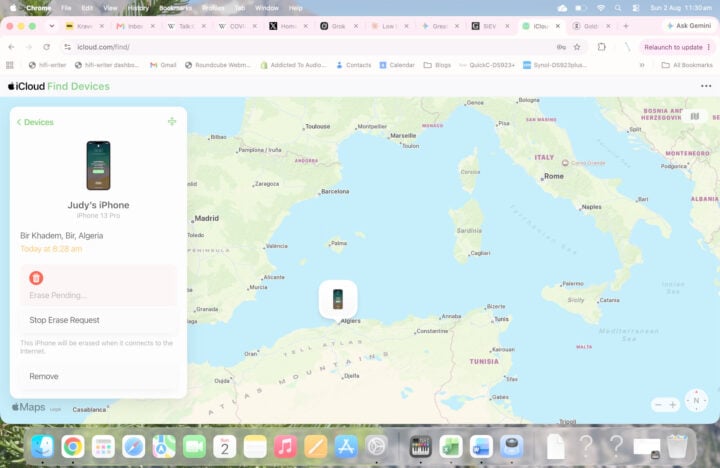
Task: Open Word from the Dock
Action: click(481, 446)
